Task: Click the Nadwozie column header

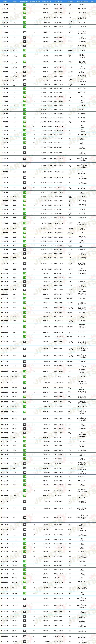Action: click(x=70, y=1)
